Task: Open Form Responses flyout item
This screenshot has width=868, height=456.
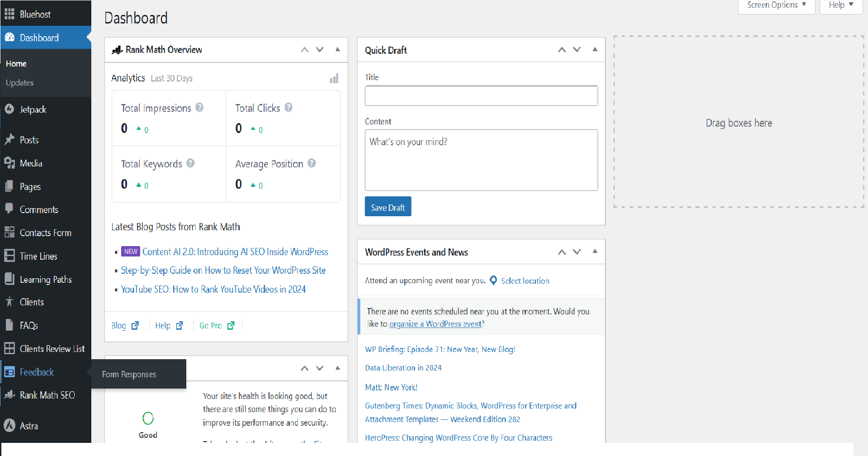Action: tap(129, 374)
